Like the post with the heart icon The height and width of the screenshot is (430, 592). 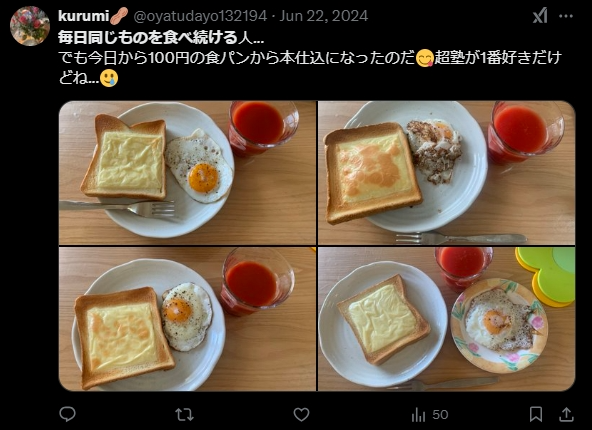pos(301,415)
